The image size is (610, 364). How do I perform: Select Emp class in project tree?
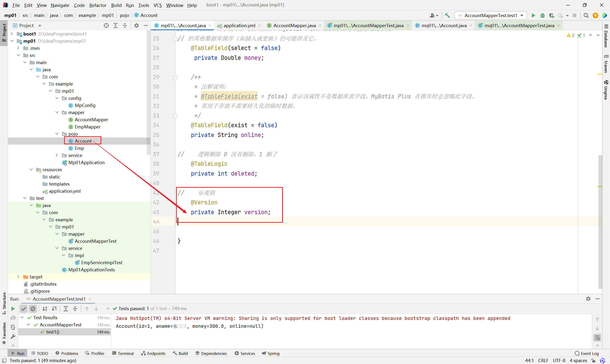pyautogui.click(x=79, y=148)
